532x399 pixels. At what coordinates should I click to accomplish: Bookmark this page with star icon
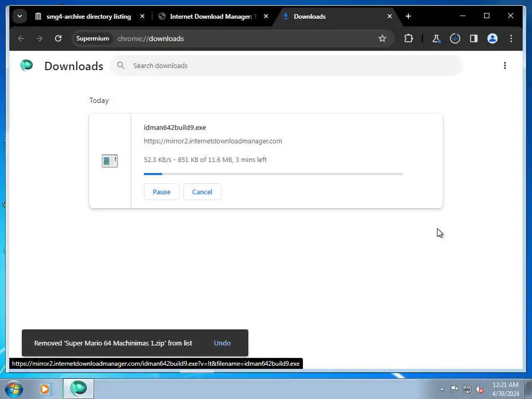pyautogui.click(x=382, y=38)
